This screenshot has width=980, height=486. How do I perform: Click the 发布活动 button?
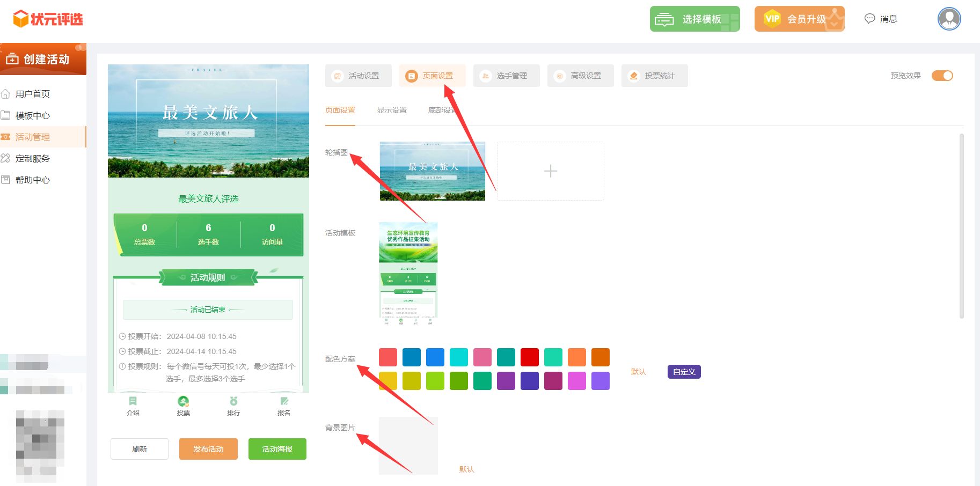208,449
